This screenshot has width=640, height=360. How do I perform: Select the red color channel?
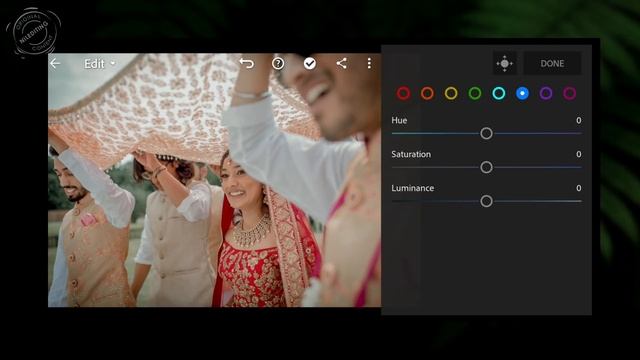tap(403, 93)
